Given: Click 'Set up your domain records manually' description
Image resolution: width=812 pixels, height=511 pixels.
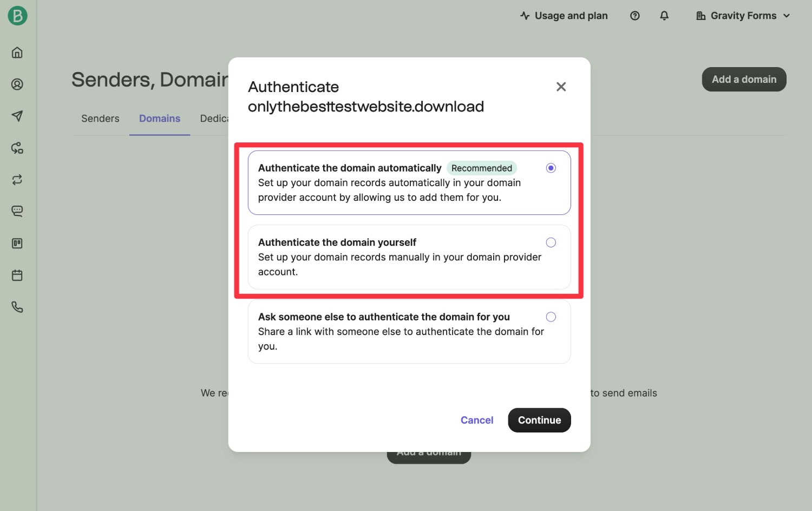Looking at the screenshot, I should (x=400, y=265).
